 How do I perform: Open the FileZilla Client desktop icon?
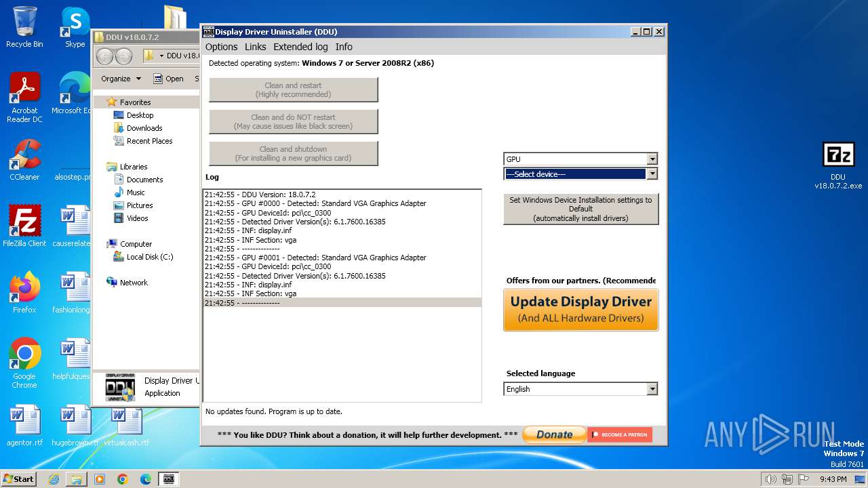(x=24, y=226)
